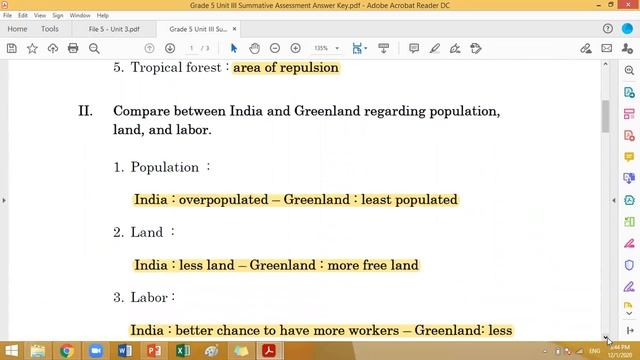Print the document

point(73,49)
